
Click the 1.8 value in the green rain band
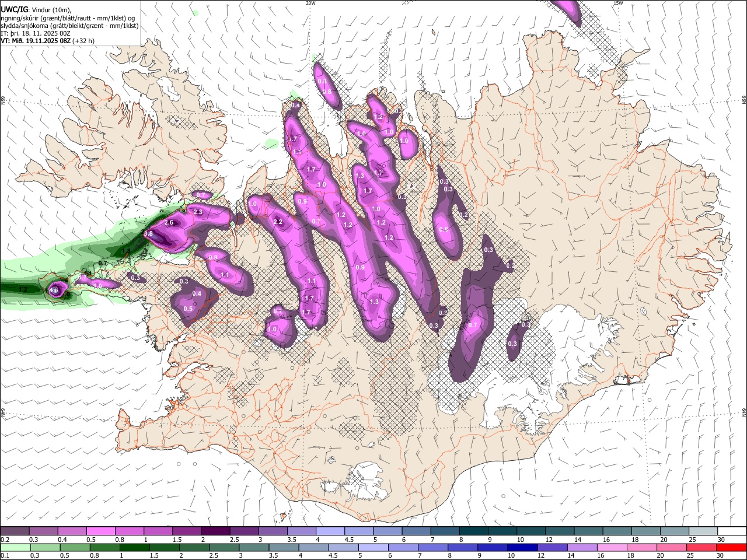coord(126,251)
